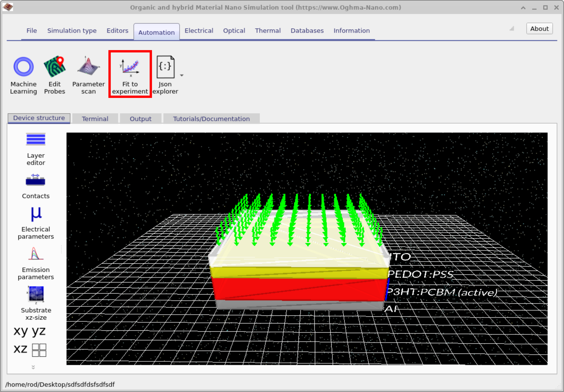Expand the Json explorer dropdown arrow

[x=182, y=75]
